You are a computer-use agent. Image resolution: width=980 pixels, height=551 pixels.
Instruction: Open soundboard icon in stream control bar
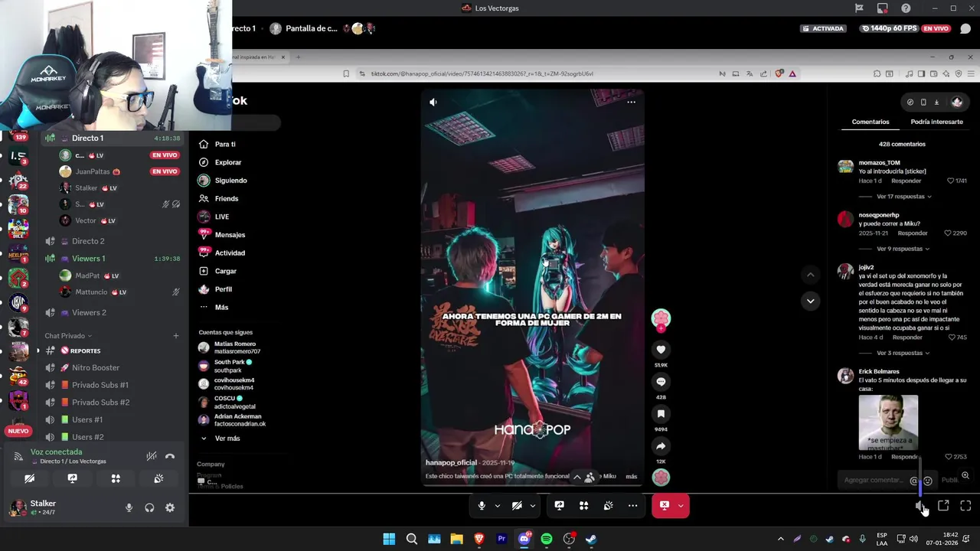608,505
